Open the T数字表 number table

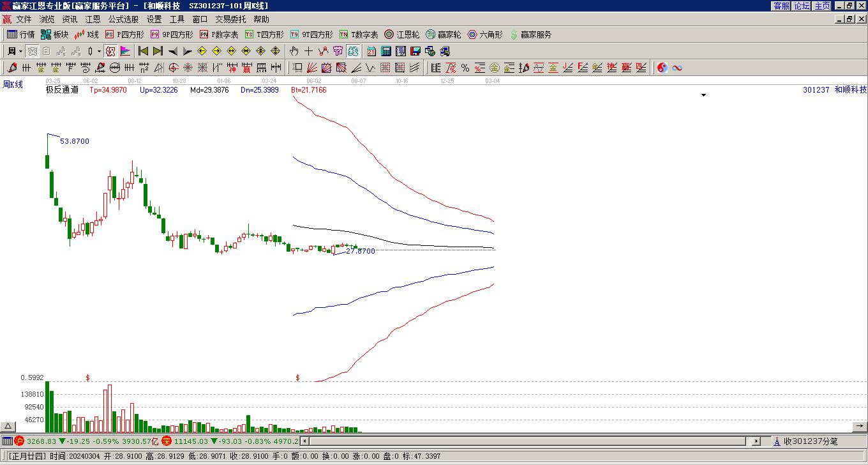pos(359,34)
